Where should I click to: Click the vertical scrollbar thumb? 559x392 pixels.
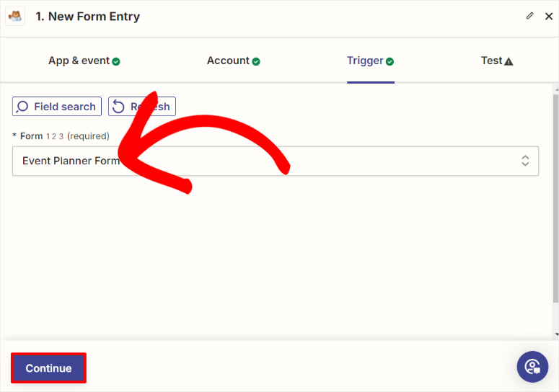556,199
